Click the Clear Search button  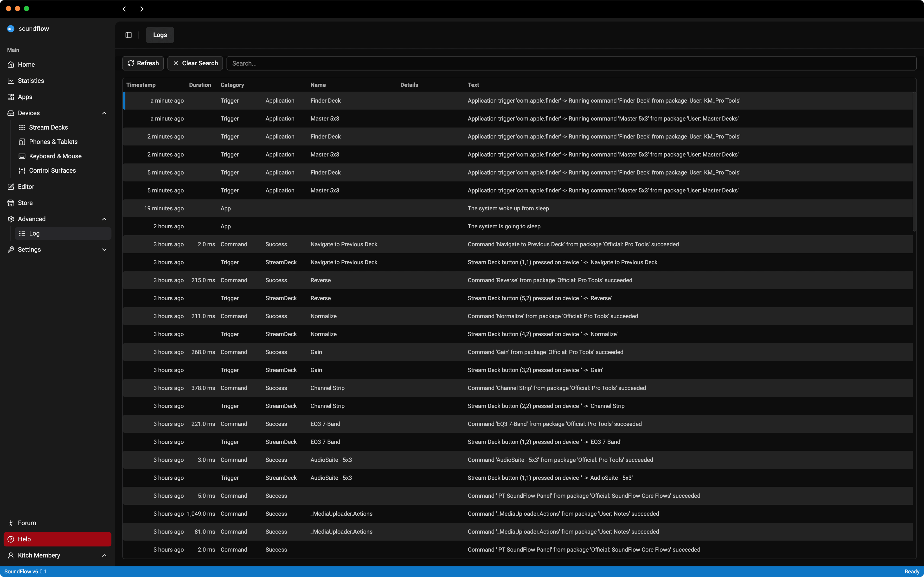tap(195, 63)
